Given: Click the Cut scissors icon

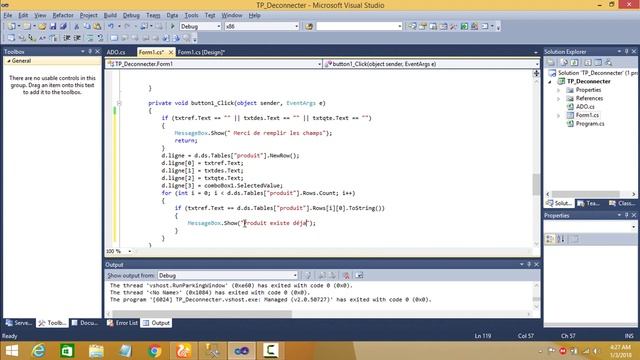Looking at the screenshot, I should click(x=76, y=27).
